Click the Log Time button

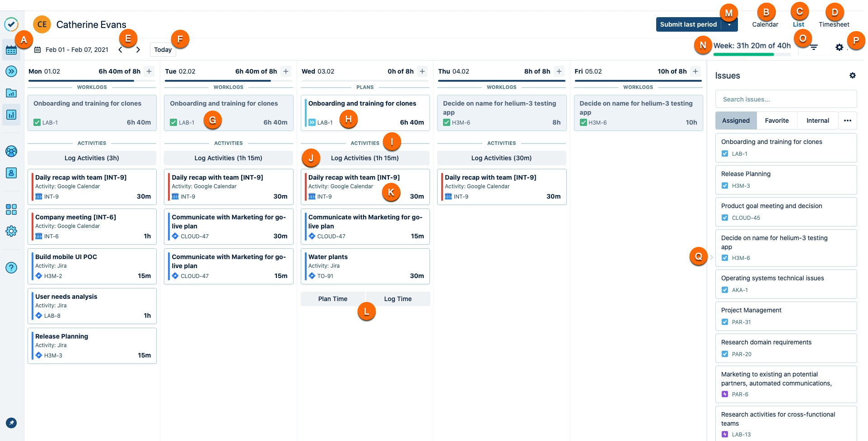pos(398,299)
